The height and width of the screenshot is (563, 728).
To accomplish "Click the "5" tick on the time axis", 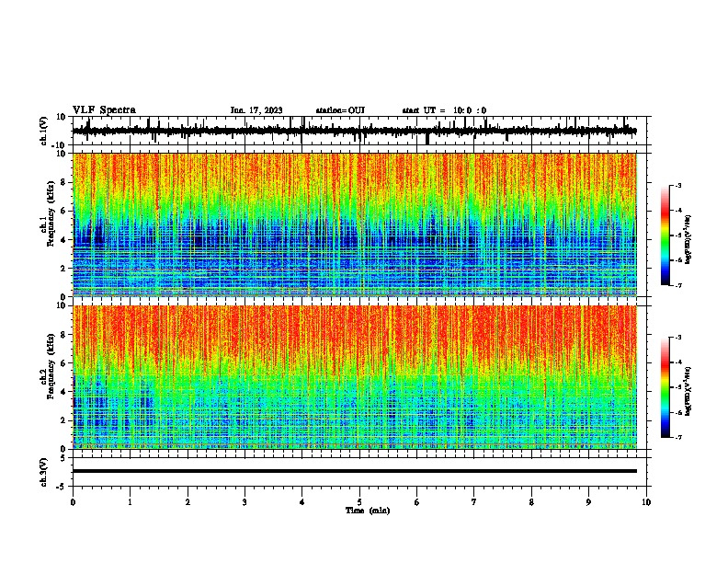I will (x=359, y=501).
